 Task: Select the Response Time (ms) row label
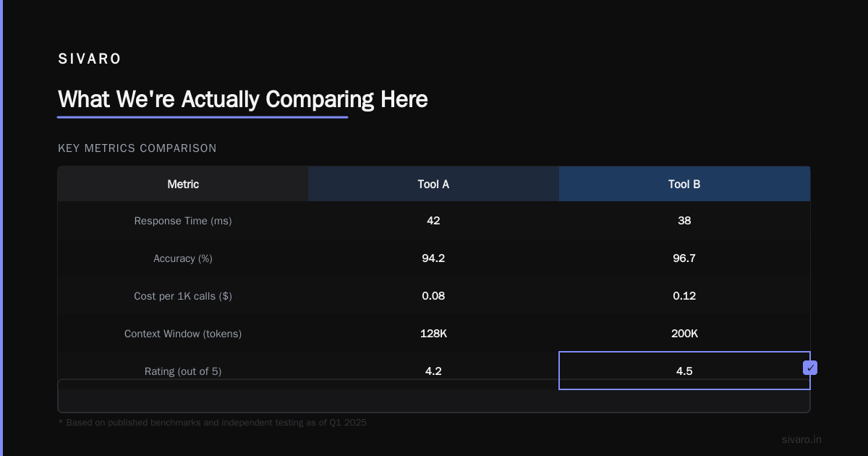click(183, 221)
